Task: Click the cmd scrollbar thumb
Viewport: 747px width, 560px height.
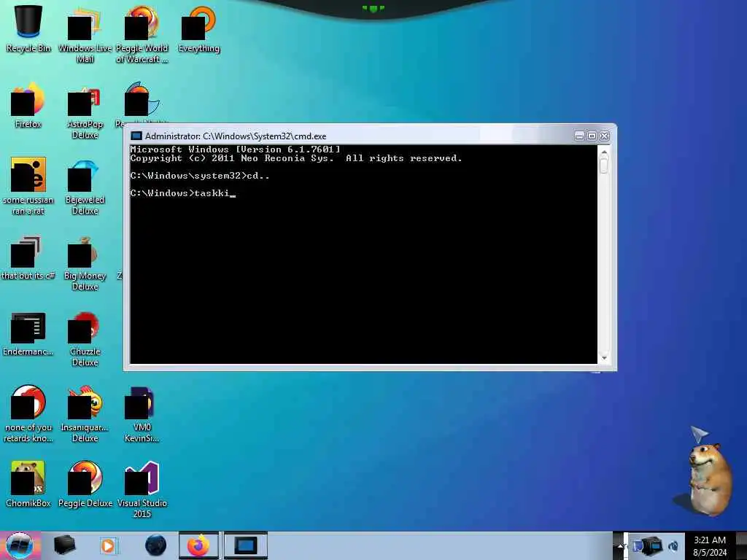Action: 604,166
